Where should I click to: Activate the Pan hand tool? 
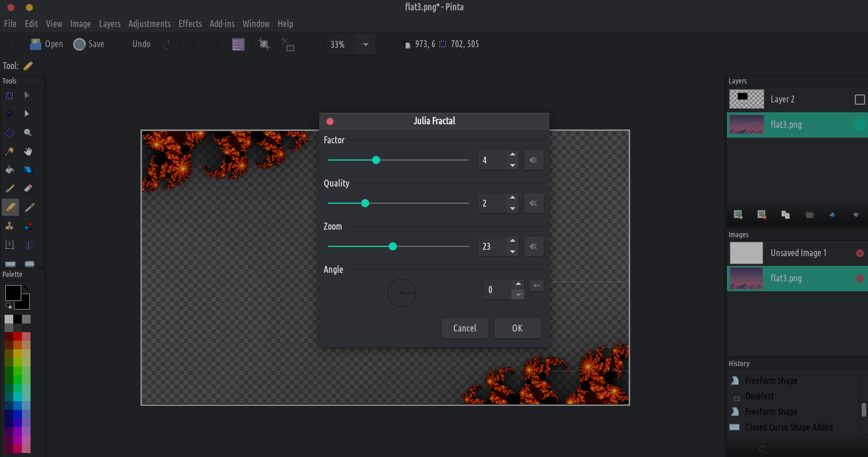28,151
